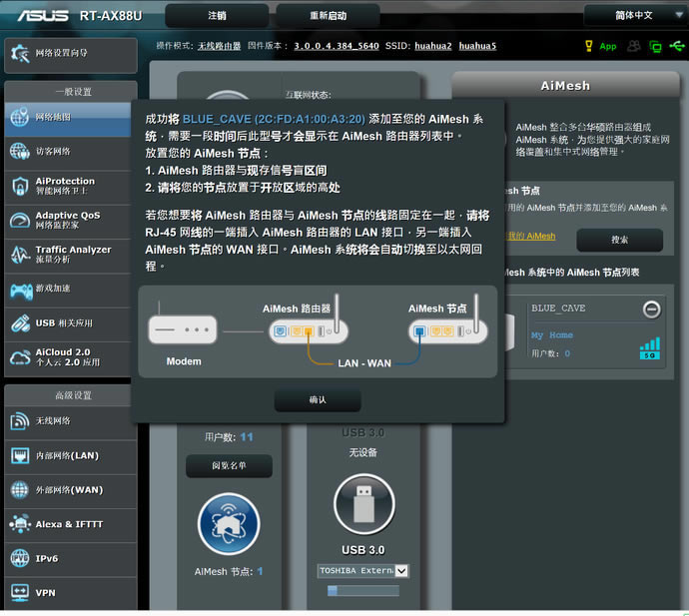Click the AiMesh node circular icon
Image resolution: width=689 pixels, height=616 pixels.
pyautogui.click(x=229, y=524)
